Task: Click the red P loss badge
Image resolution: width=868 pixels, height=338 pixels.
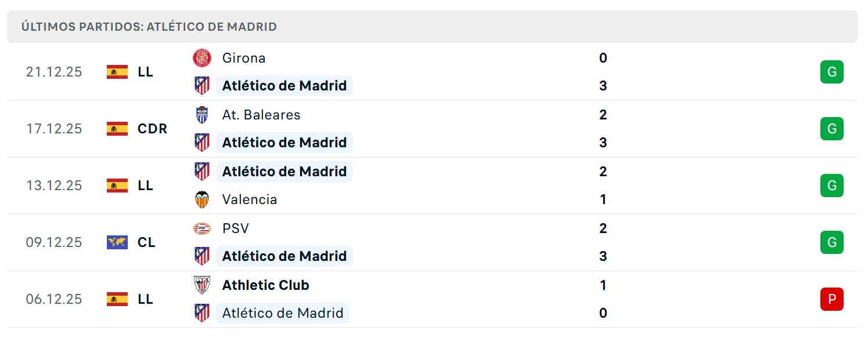Action: (x=832, y=299)
